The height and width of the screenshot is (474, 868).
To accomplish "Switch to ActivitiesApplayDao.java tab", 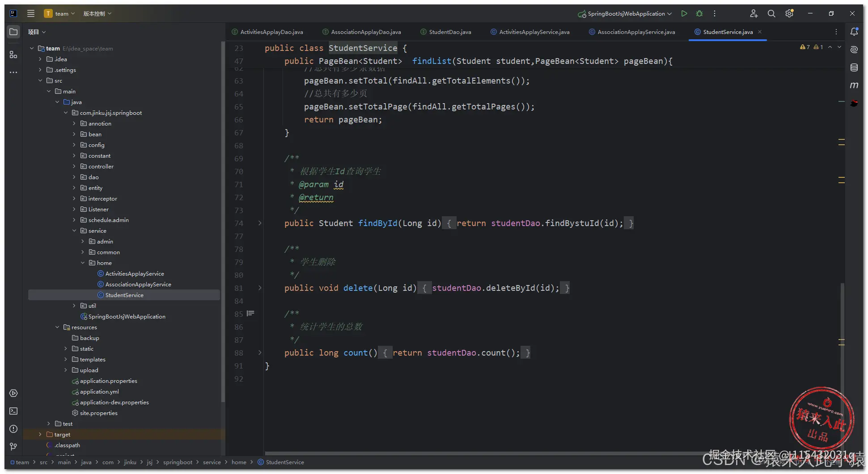I will 267,32.
